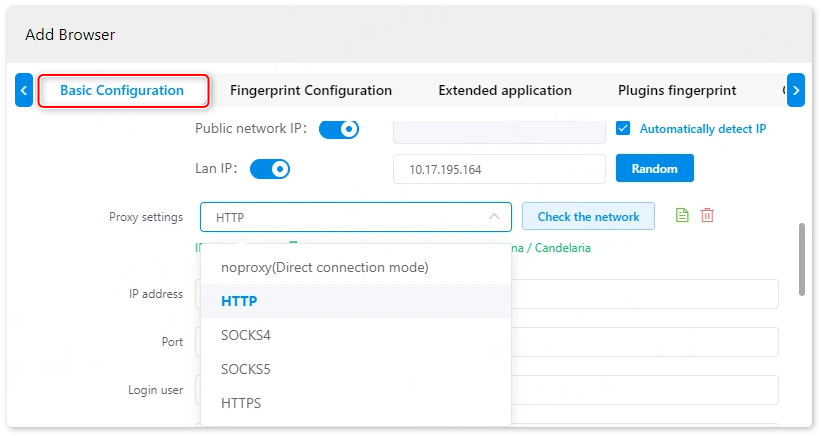Open the Plugins fingerprint tab
Image resolution: width=821 pixels, height=436 pixels.
[677, 90]
